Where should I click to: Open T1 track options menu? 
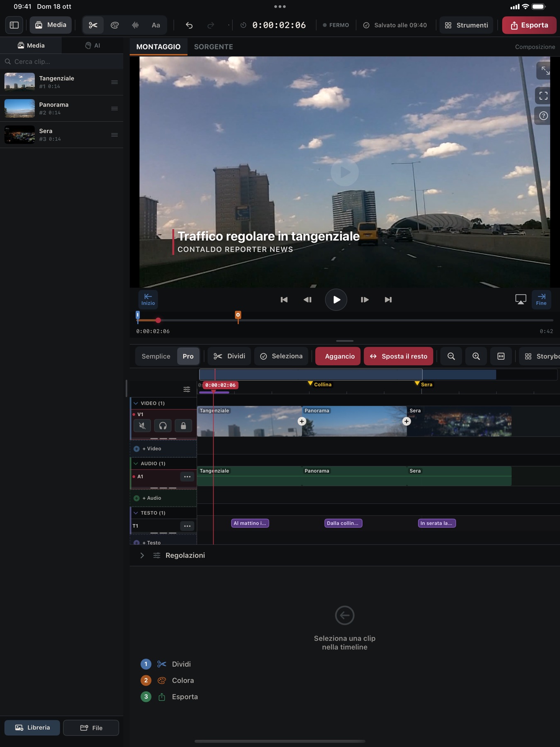187,526
